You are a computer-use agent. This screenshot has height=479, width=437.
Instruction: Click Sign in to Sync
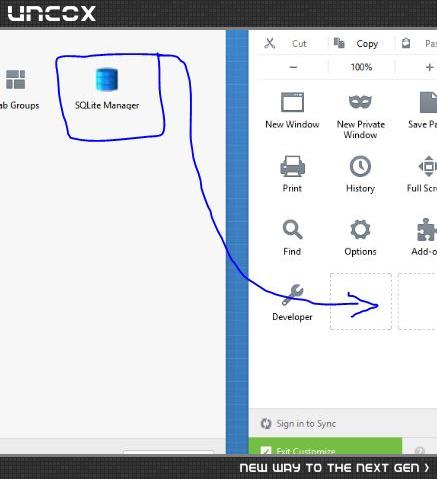tap(306, 424)
